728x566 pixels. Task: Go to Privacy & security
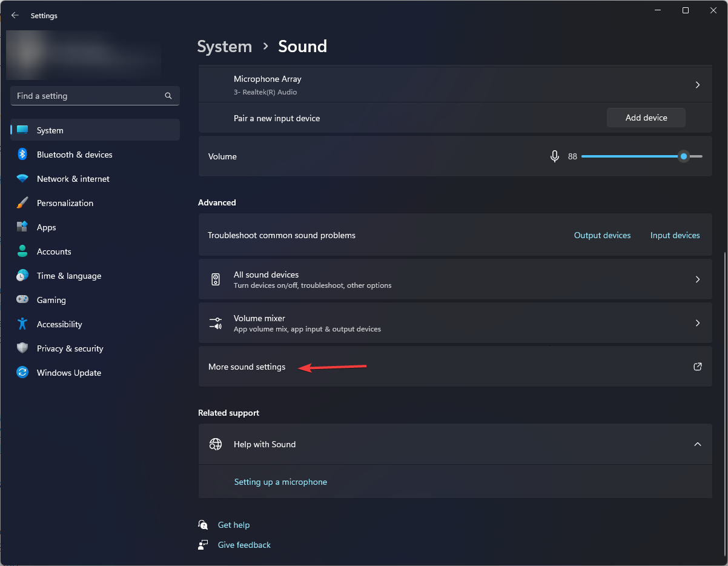click(x=95, y=348)
